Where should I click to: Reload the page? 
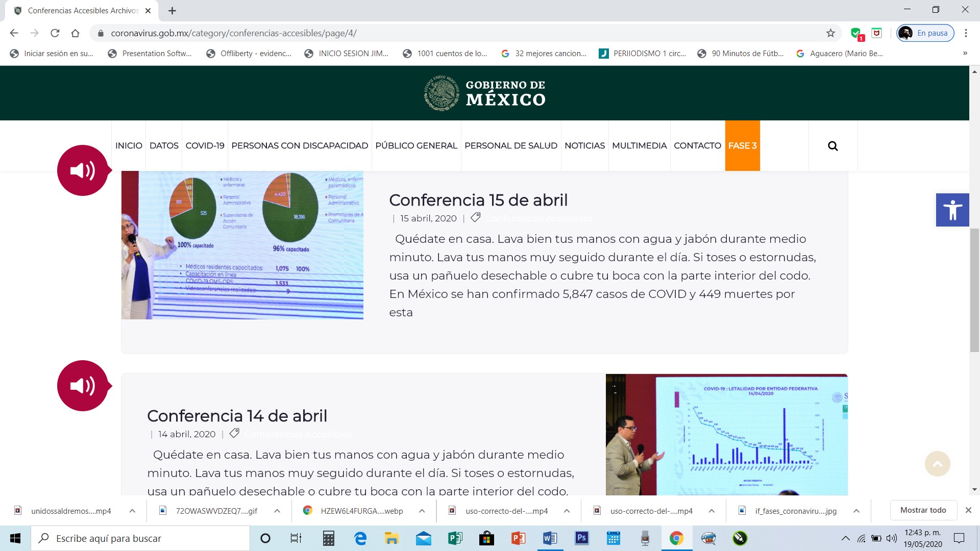[x=55, y=33]
